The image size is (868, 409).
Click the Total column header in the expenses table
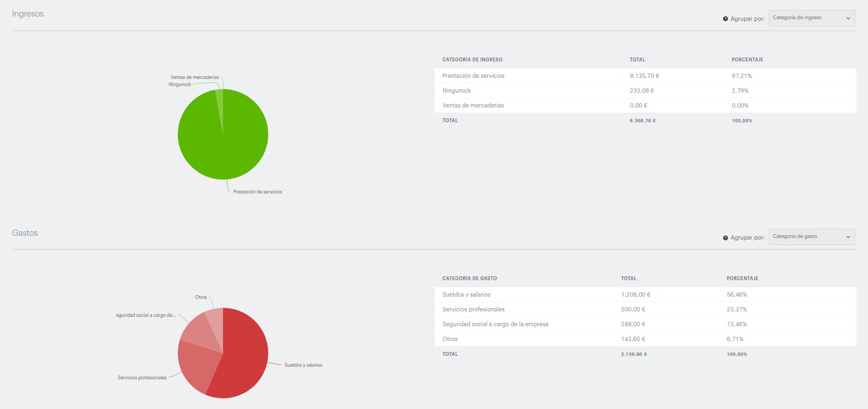point(629,279)
